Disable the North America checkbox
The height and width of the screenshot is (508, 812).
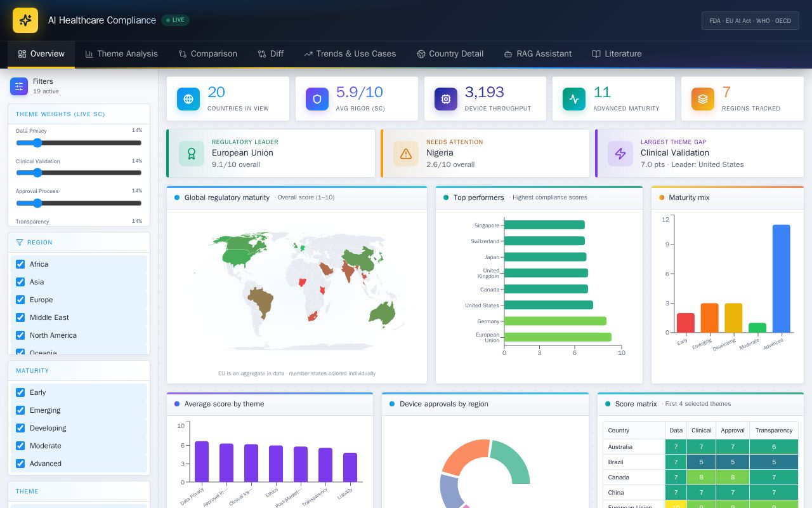point(20,335)
